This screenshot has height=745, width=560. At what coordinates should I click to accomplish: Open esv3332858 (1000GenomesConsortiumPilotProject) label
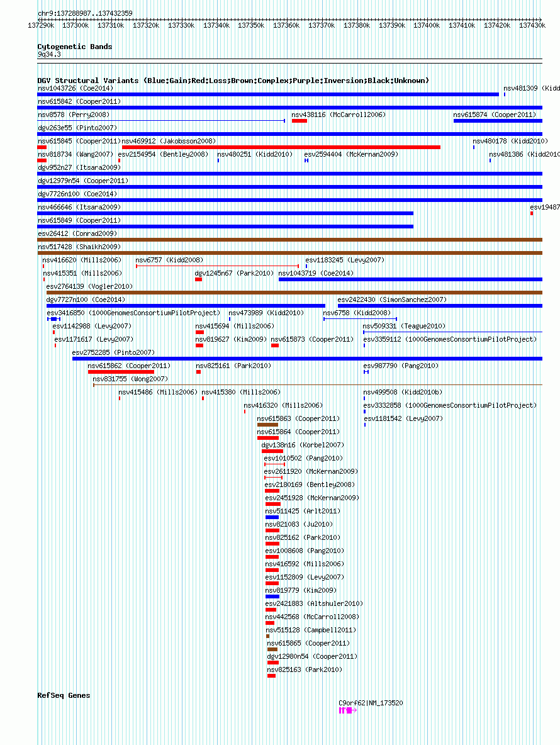tap(450, 406)
